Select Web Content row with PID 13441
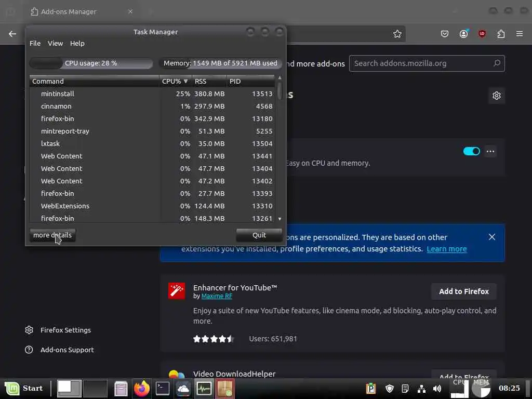532x399 pixels. pos(152,156)
